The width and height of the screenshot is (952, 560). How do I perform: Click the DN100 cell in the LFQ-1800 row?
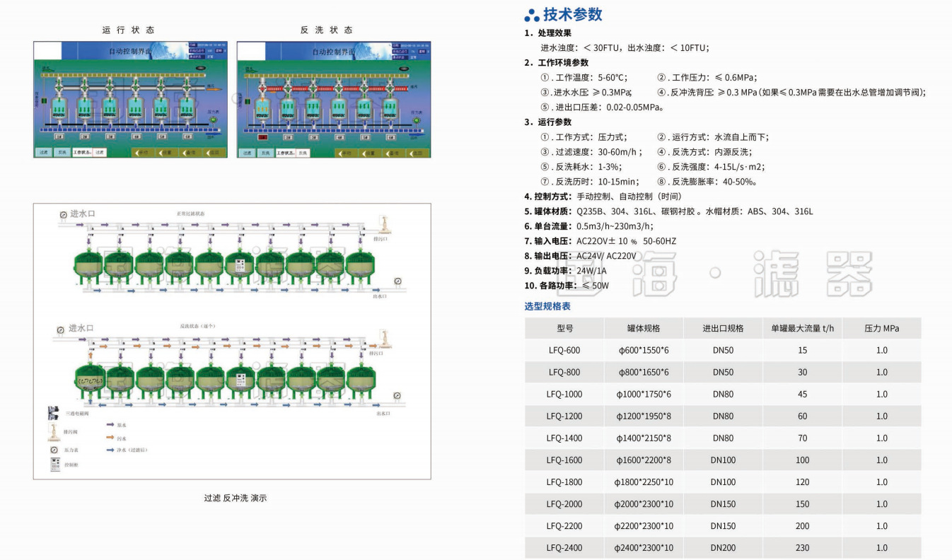[723, 482]
